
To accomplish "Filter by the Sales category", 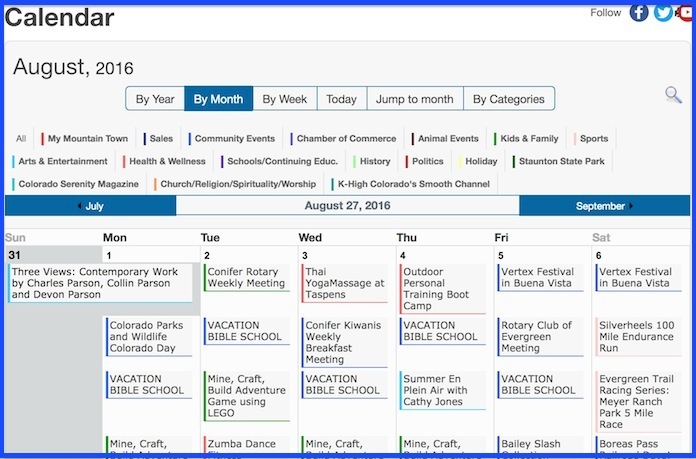I will point(161,139).
